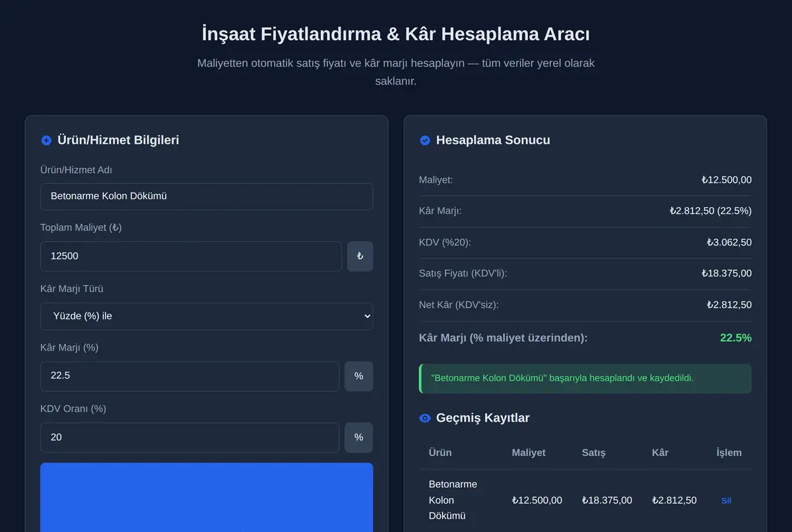Viewport: 792px width, 532px height.
Task: Click the Kâr column header
Action: coord(660,453)
